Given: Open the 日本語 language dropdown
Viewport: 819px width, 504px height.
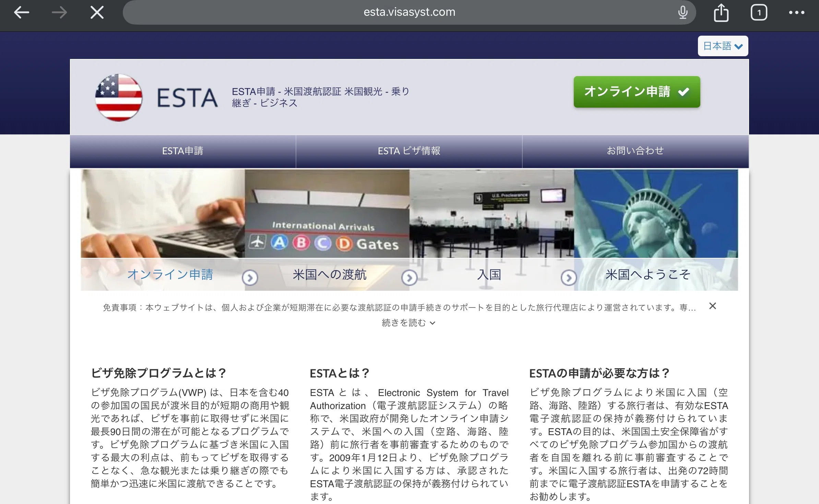Looking at the screenshot, I should (723, 46).
